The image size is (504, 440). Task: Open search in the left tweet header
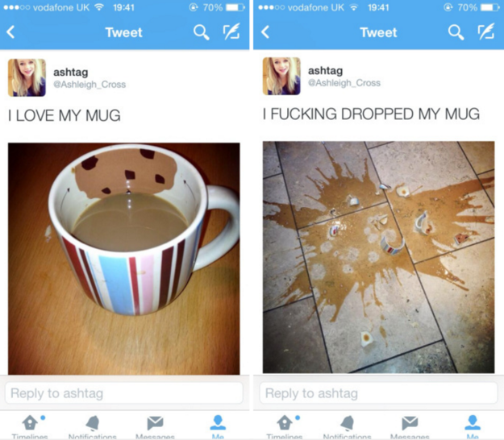202,32
